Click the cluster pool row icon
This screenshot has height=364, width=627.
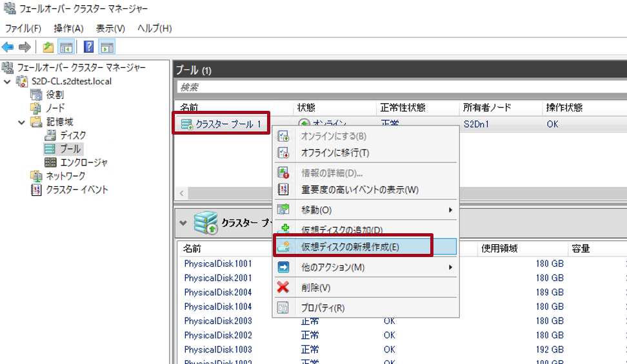[186, 124]
